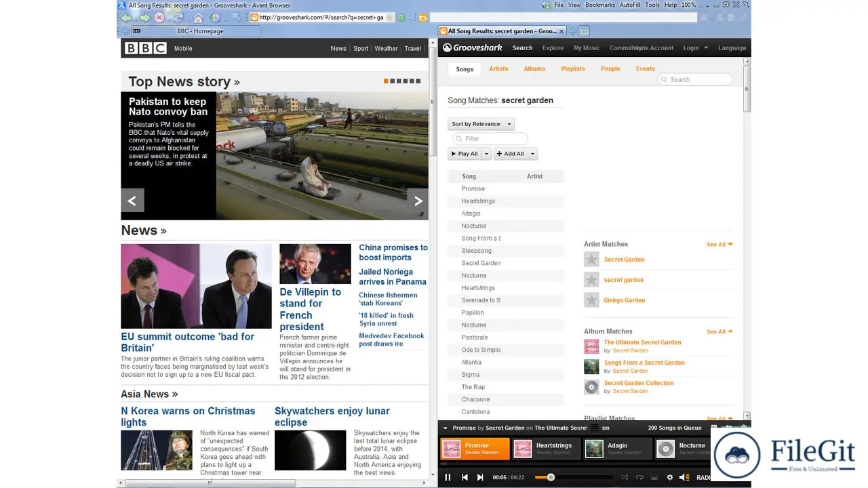Switch to the Playlists tab
Viewport: 868px width, 488px height.
coord(573,69)
